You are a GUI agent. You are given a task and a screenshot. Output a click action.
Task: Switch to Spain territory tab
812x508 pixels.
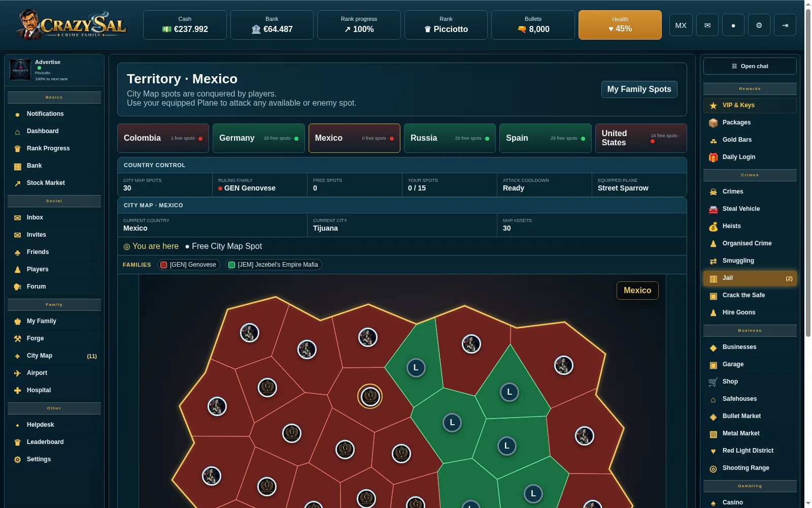546,138
